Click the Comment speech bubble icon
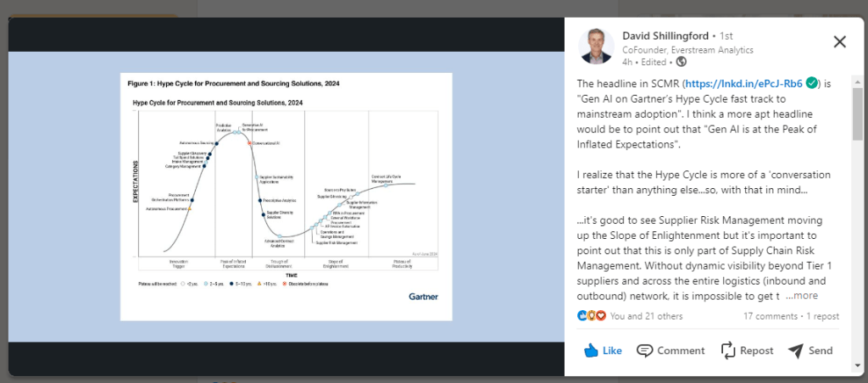The image size is (868, 383). (x=645, y=351)
